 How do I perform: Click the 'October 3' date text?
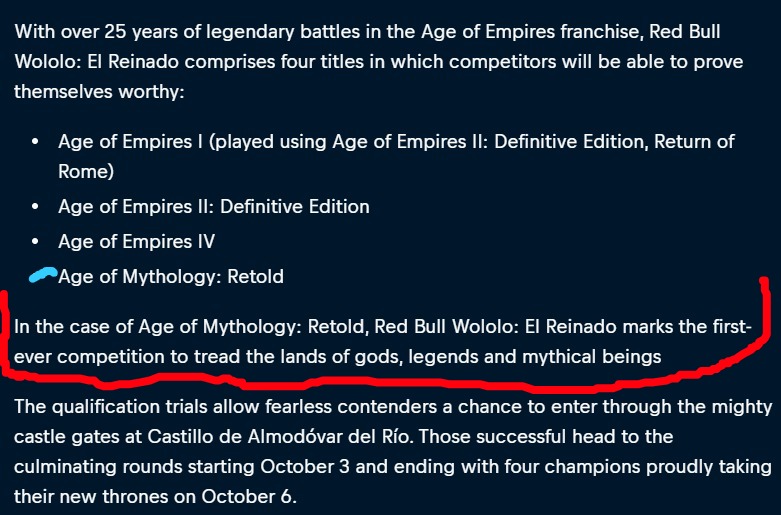point(305,467)
